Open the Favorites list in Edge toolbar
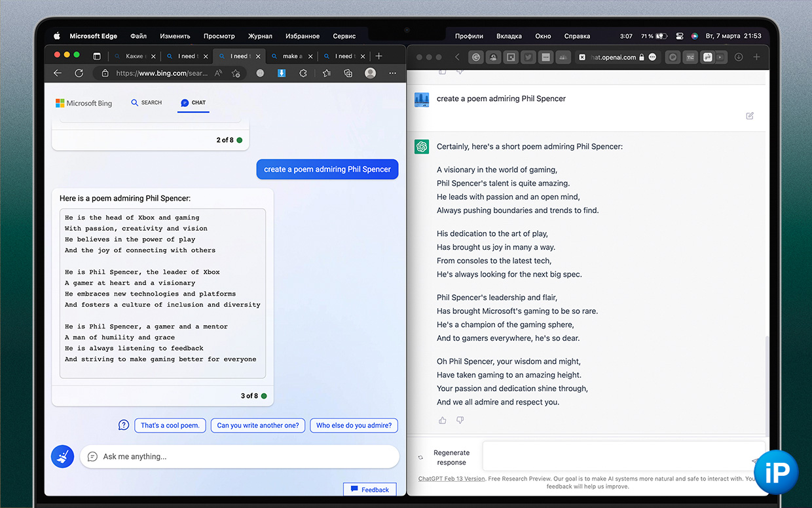The height and width of the screenshot is (508, 812). [x=327, y=73]
